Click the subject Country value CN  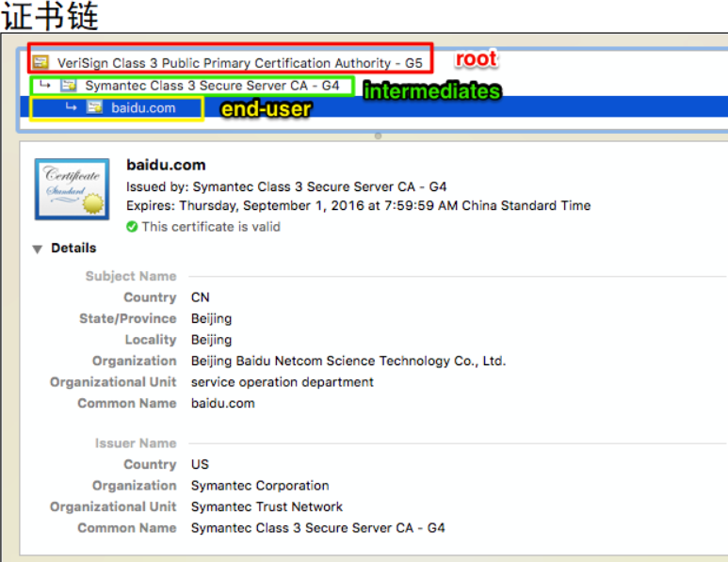point(200,297)
